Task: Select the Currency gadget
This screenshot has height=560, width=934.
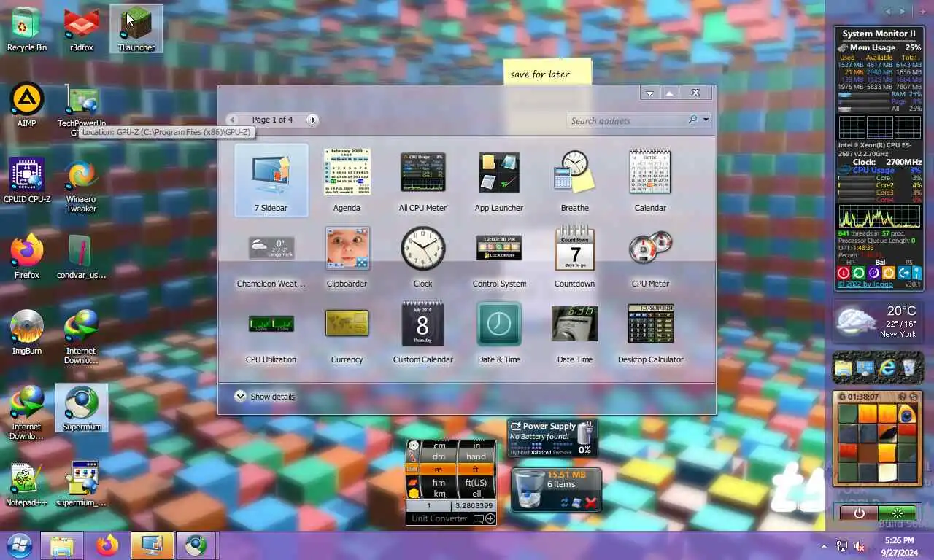Action: 347,332
